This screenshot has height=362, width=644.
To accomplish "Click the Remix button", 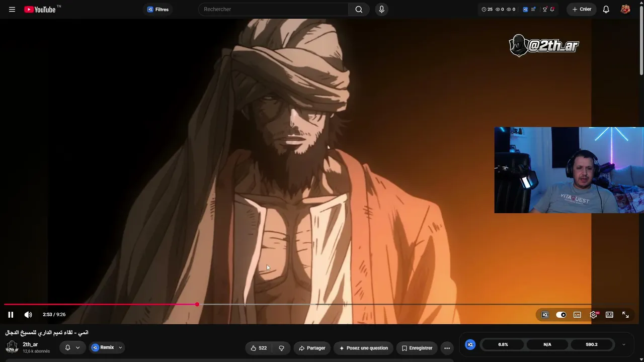I will pos(103,347).
